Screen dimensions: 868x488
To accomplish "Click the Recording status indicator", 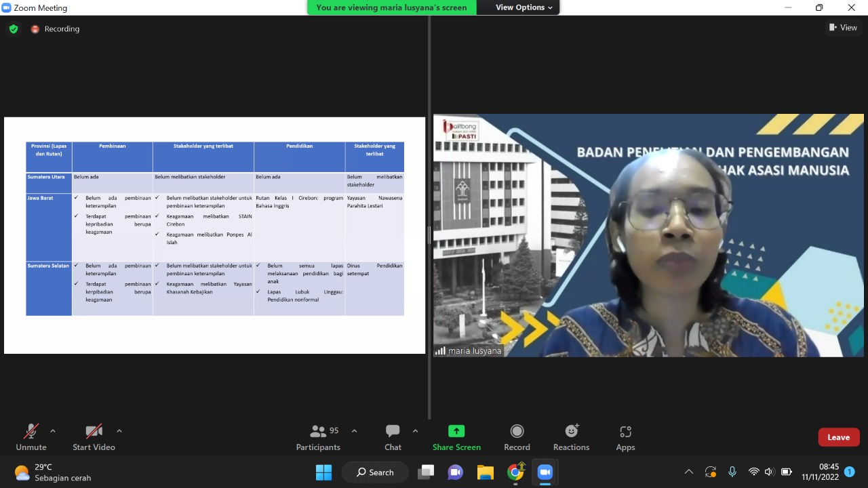I will coord(55,29).
